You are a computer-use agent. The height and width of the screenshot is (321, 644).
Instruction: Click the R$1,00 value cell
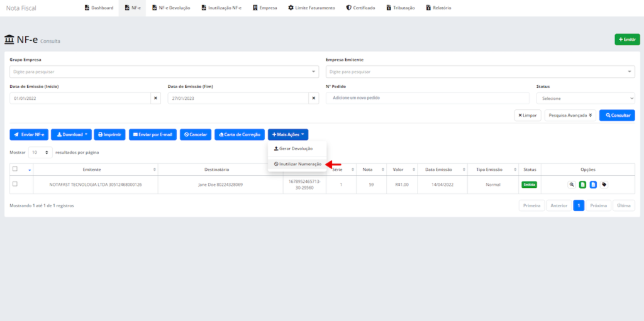[x=402, y=185]
